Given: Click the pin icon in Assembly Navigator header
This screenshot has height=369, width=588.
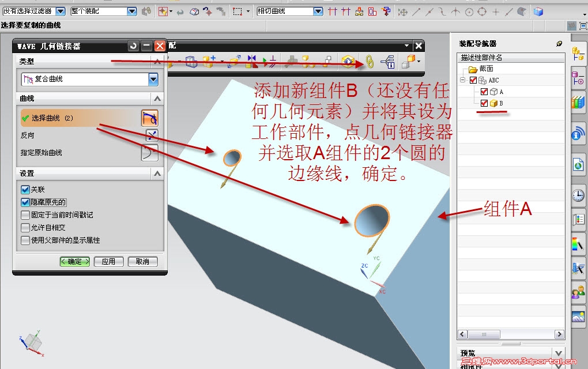Looking at the screenshot, I should 559,44.
